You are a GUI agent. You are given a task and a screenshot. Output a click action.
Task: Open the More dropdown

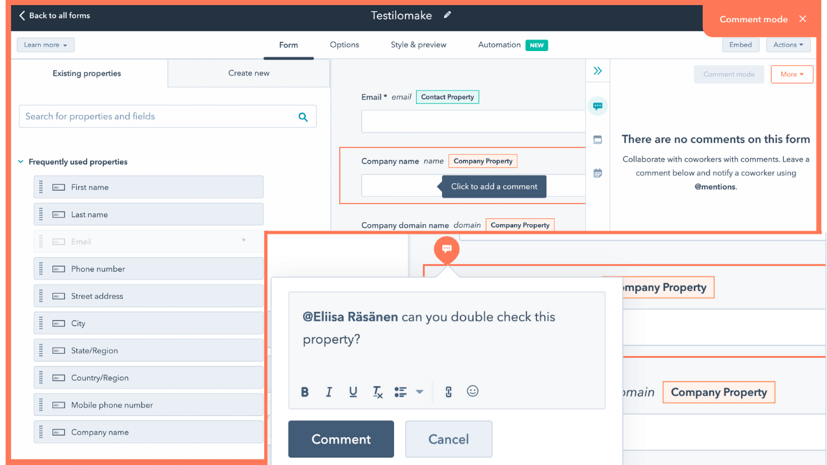tap(792, 74)
